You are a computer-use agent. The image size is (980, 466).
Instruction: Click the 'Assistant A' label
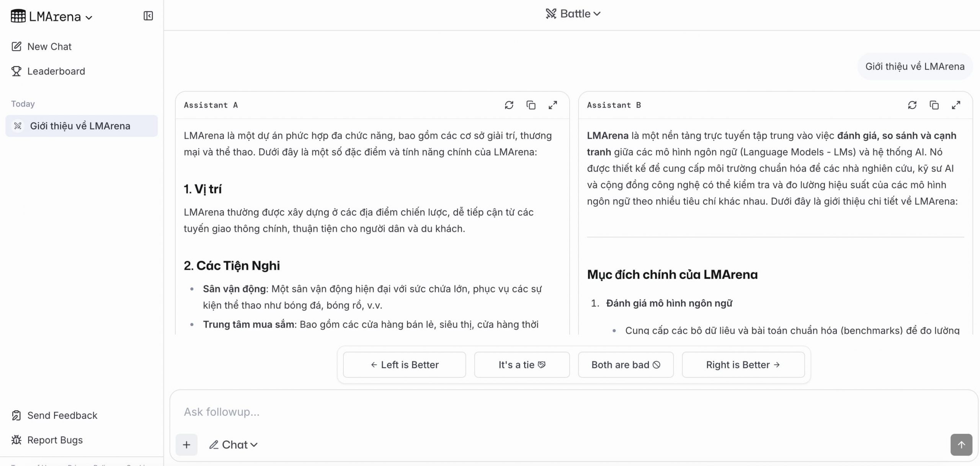tap(211, 105)
